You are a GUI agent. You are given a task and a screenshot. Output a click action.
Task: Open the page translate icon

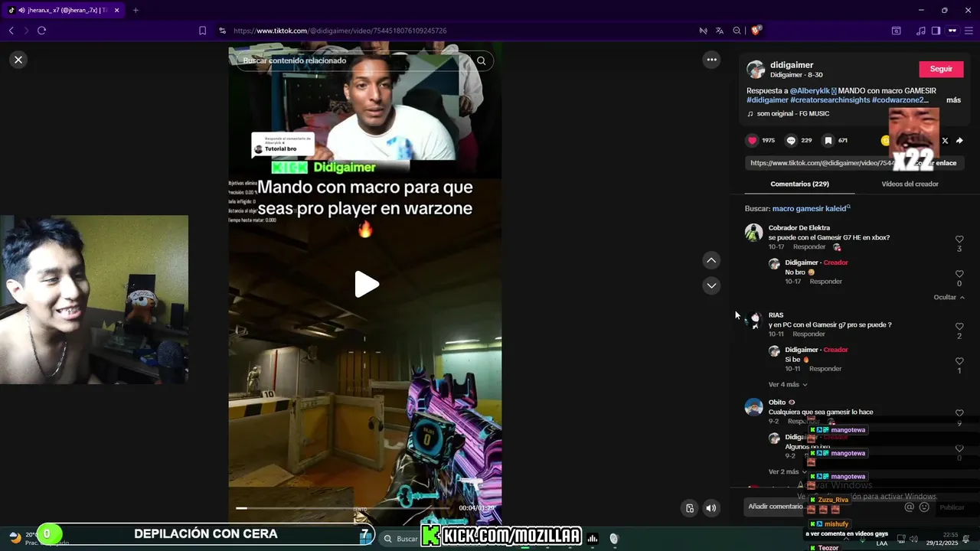pos(720,31)
